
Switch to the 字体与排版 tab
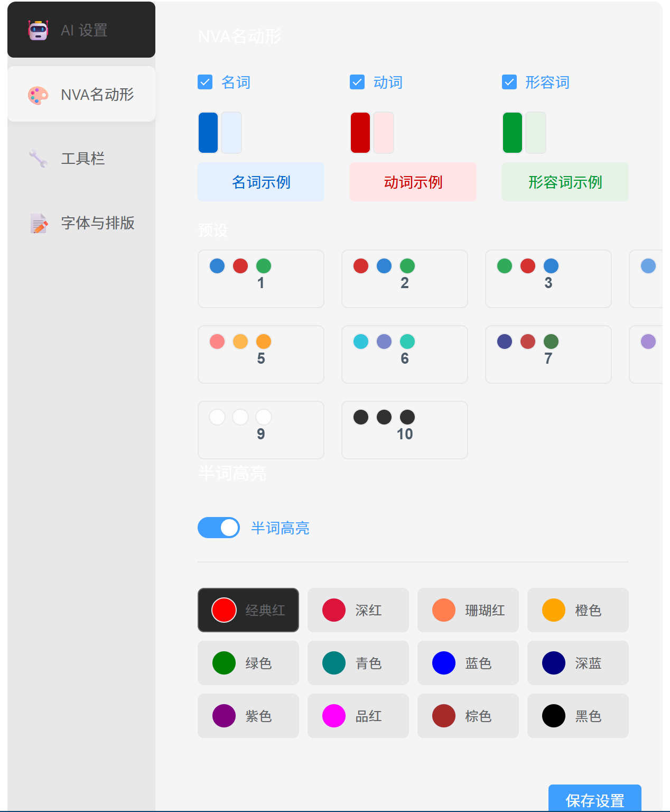(81, 223)
